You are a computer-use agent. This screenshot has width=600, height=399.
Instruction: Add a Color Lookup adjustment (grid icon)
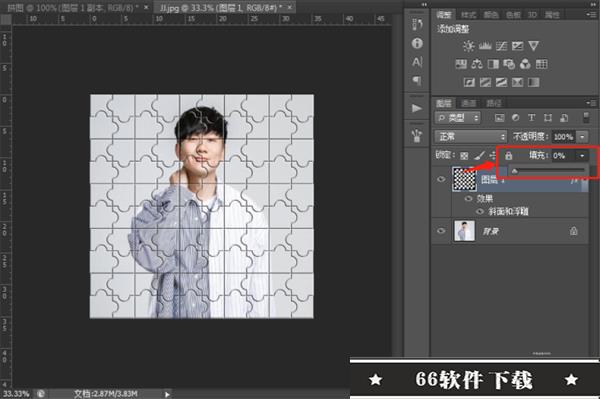click(541, 64)
